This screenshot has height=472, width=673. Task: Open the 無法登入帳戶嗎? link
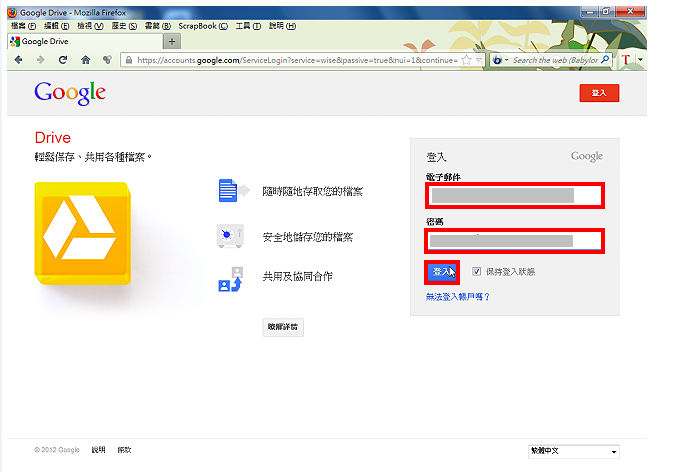point(458,297)
